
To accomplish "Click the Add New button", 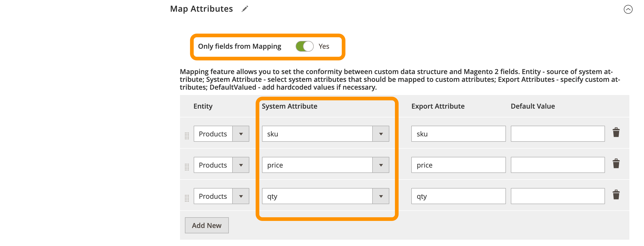I will click(207, 225).
